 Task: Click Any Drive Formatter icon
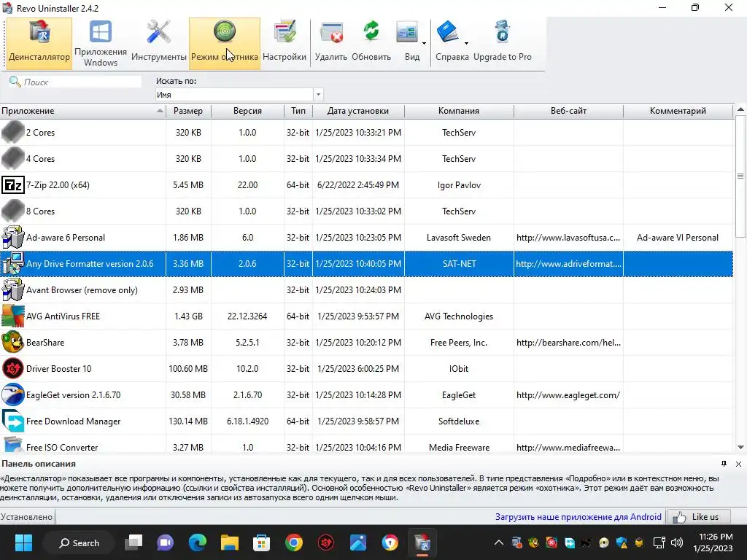coord(13,263)
